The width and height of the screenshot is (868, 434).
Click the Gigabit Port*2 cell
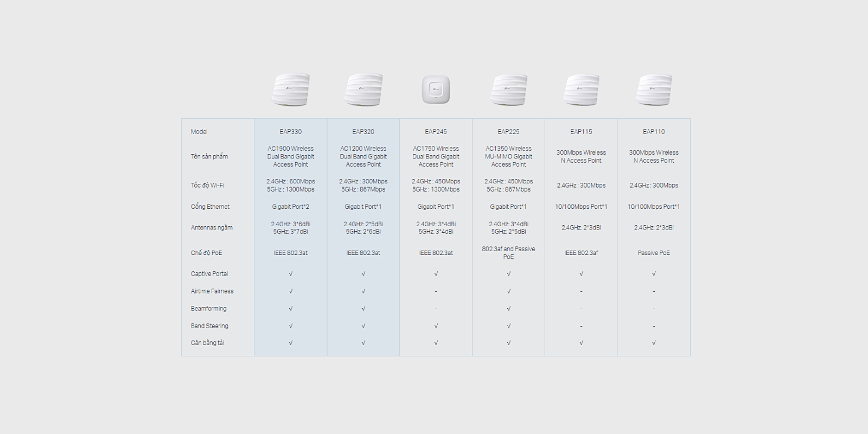click(291, 207)
